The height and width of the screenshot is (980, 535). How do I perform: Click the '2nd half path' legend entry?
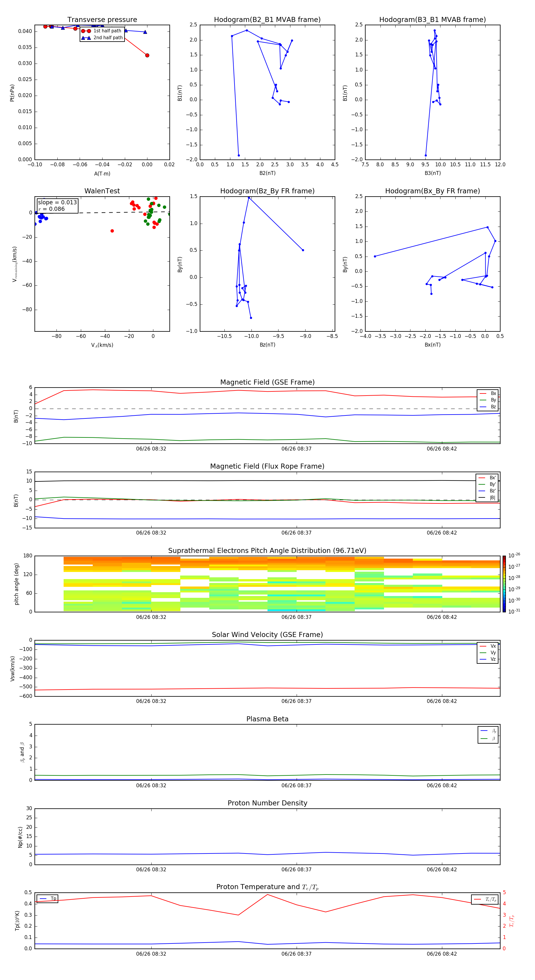click(102, 38)
